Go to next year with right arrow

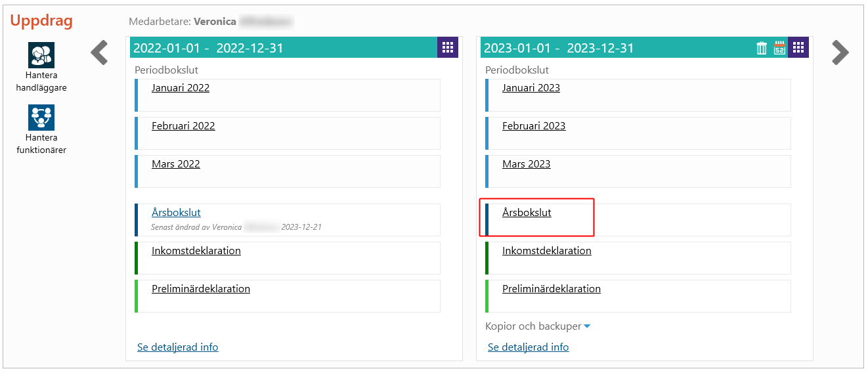[840, 53]
